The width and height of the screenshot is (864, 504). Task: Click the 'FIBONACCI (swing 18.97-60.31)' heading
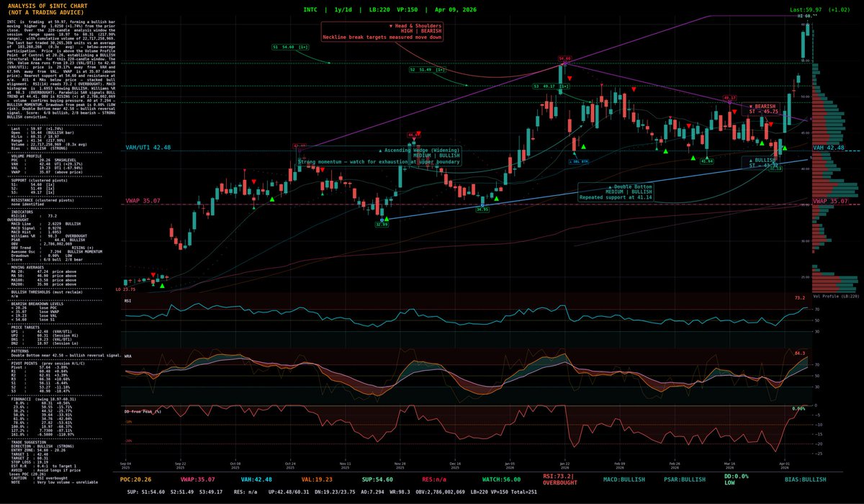pos(43,399)
